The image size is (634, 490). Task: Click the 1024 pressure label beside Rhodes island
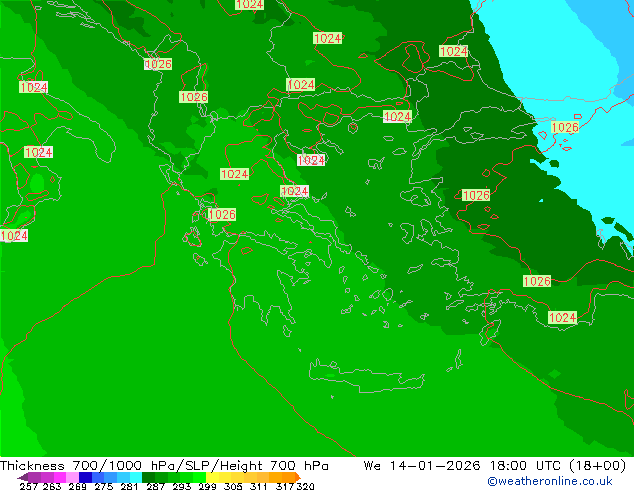(x=562, y=317)
